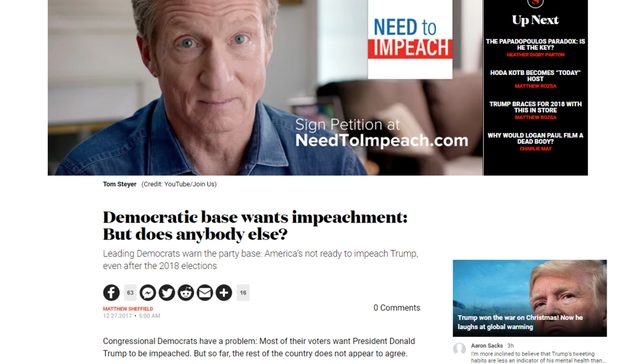Image resolution: width=629 pixels, height=364 pixels.
Task: Share article through Messenger icon
Action: click(148, 293)
